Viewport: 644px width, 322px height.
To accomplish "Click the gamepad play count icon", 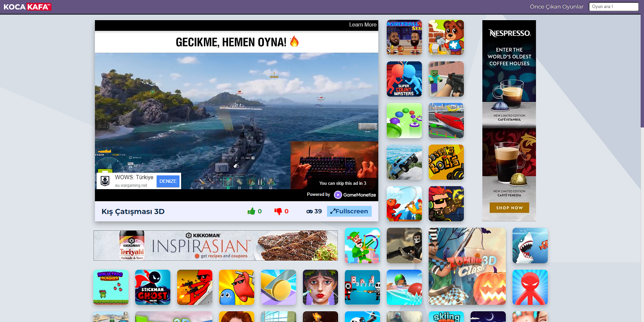I will [309, 212].
